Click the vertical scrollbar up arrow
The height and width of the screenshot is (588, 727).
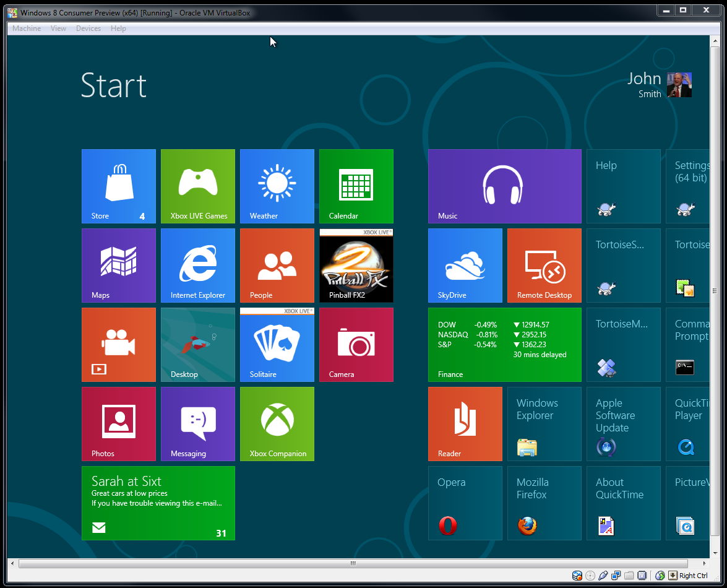coord(715,41)
